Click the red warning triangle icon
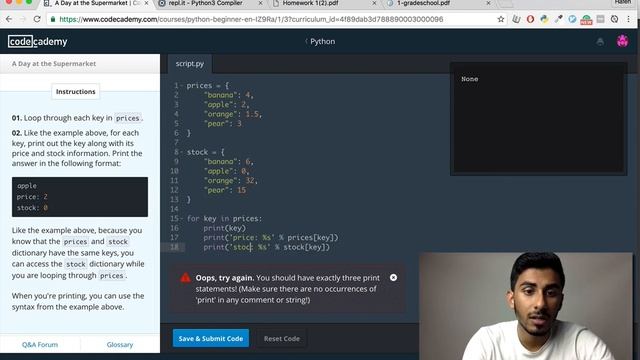This screenshot has width=640, height=360. [x=185, y=278]
